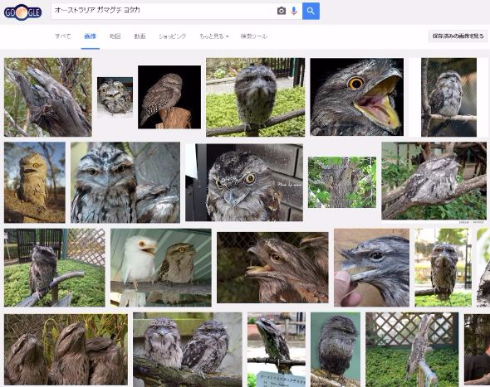Open small image of tree among green leaves
Image resolution: width=490 pixels, height=387 pixels.
coord(342,182)
